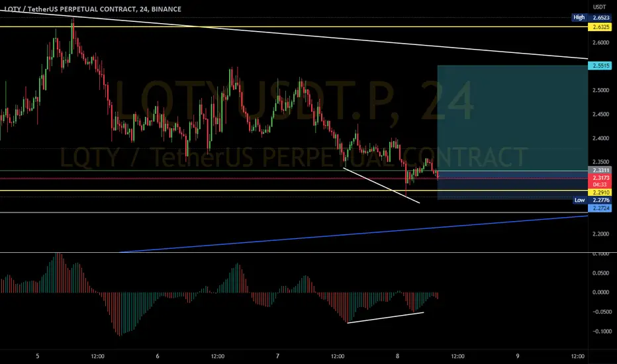Select the yellow horizontal line at 2.6325

point(293,26)
